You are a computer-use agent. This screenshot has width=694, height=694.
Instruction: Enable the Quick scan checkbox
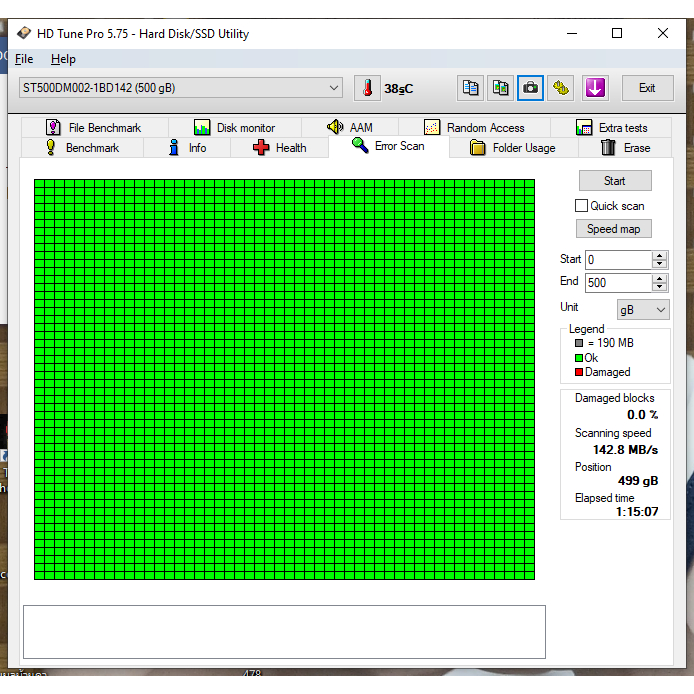click(x=581, y=206)
